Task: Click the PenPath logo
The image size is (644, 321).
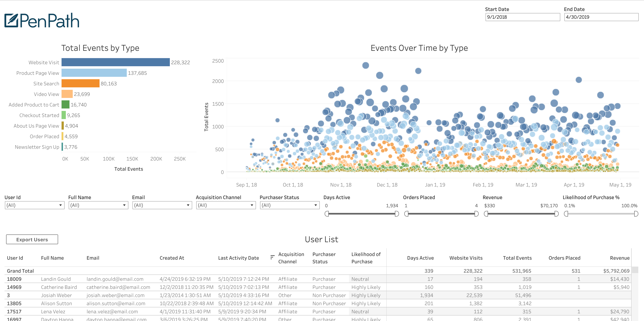Action: tap(42, 20)
